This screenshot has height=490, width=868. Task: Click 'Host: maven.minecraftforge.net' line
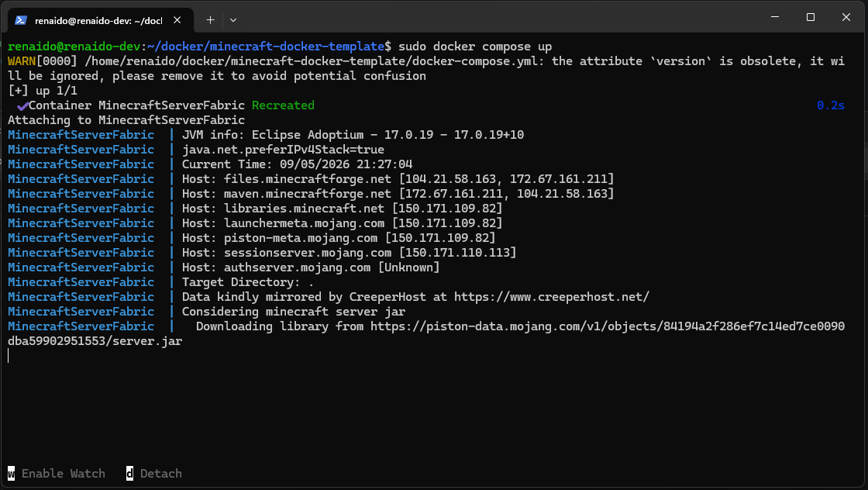click(x=398, y=193)
